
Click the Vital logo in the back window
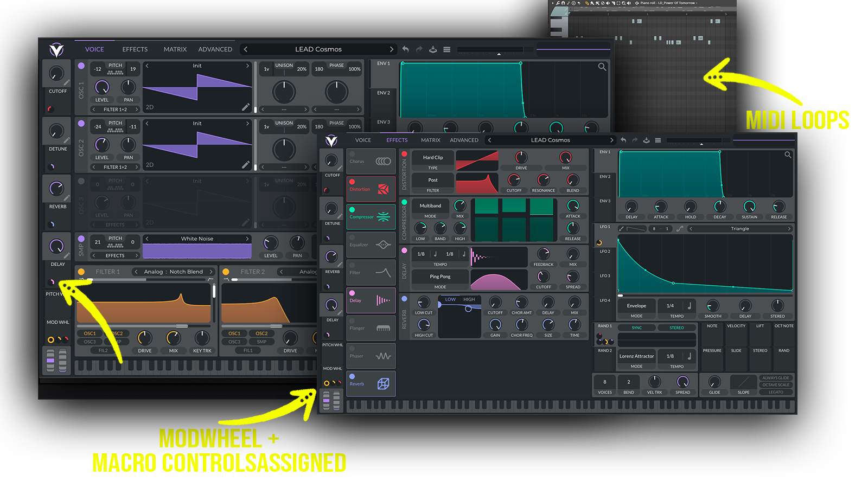pyautogui.click(x=56, y=50)
